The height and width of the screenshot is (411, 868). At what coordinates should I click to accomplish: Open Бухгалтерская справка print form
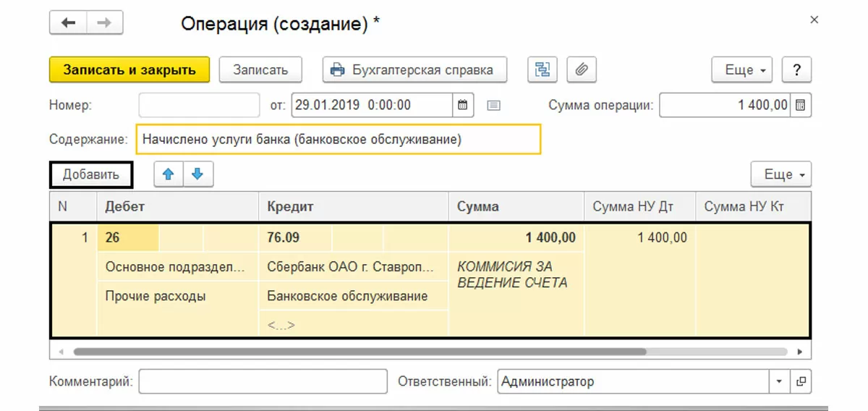click(x=414, y=70)
